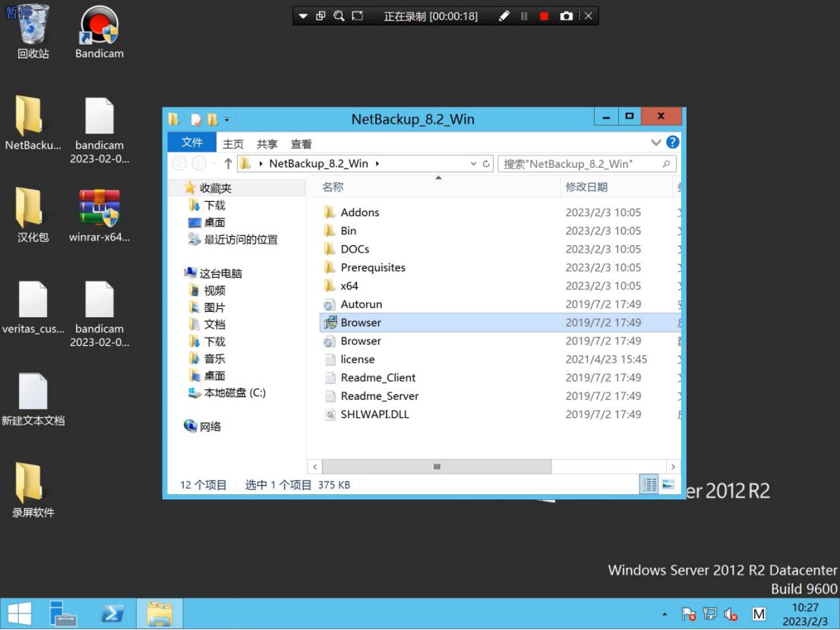Open the 文件 menu in Explorer
Viewport: 840px width, 630px height.
[191, 143]
